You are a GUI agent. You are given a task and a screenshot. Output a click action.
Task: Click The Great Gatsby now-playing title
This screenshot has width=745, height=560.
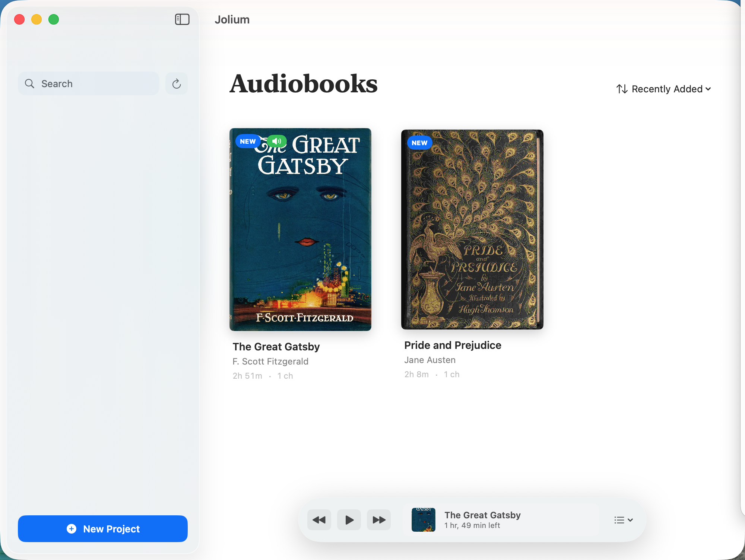(482, 515)
